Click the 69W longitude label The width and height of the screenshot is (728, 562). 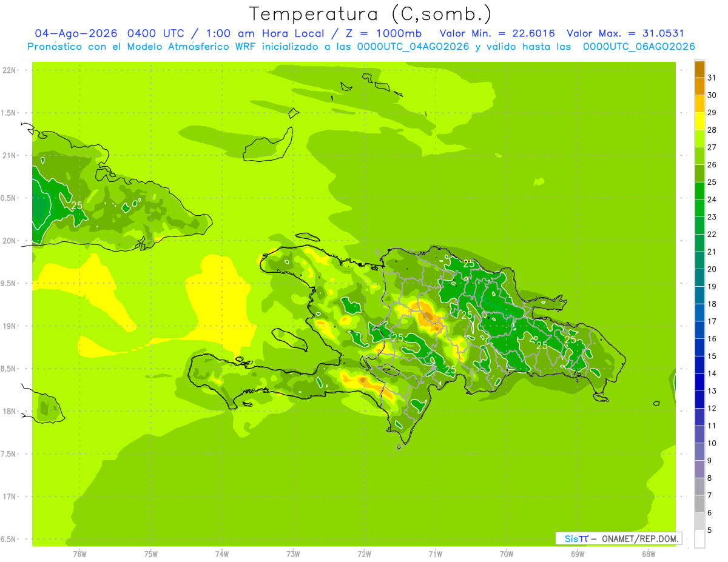[578, 554]
